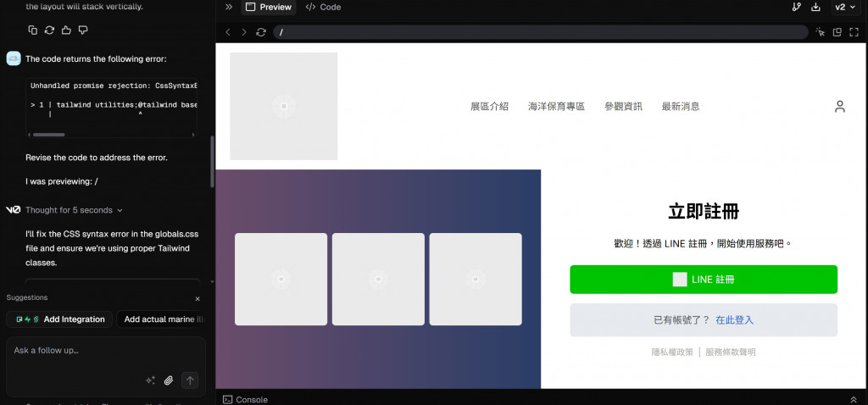Viewport: 868px width, 405px height.
Task: Open the Console panel
Action: (245, 399)
